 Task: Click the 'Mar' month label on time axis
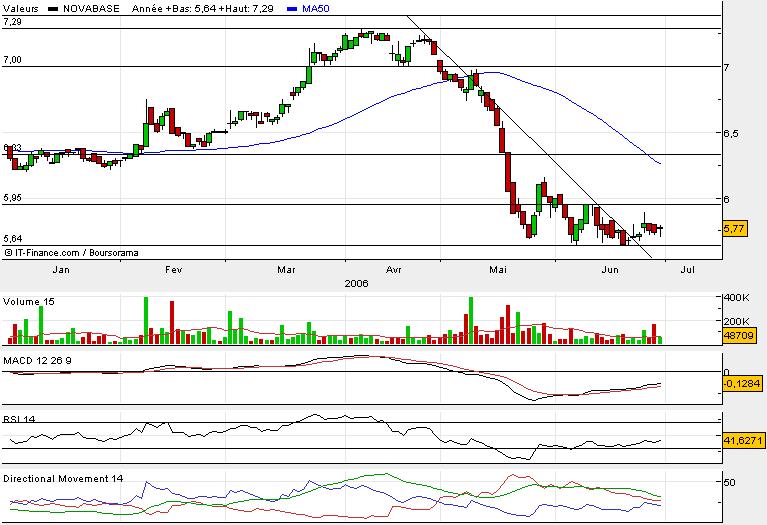(286, 270)
